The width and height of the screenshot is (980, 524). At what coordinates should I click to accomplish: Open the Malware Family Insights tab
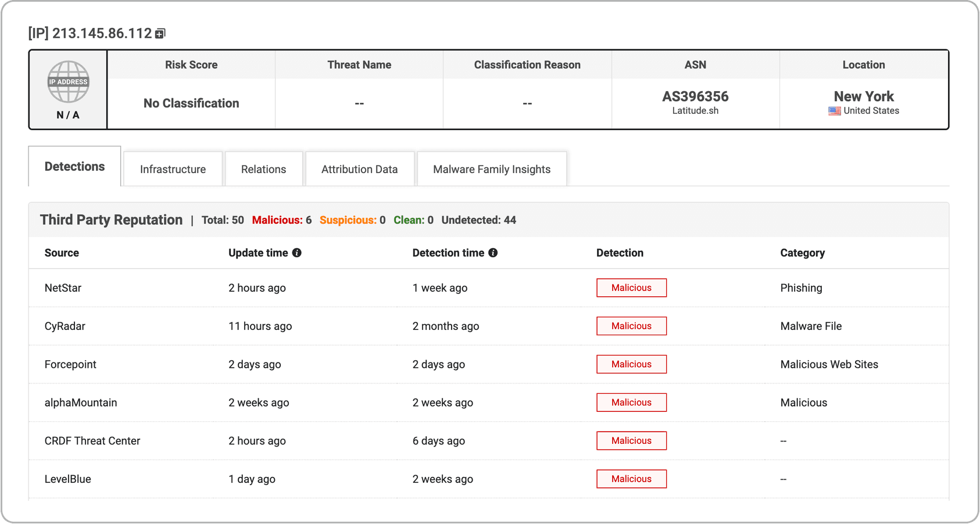492,169
